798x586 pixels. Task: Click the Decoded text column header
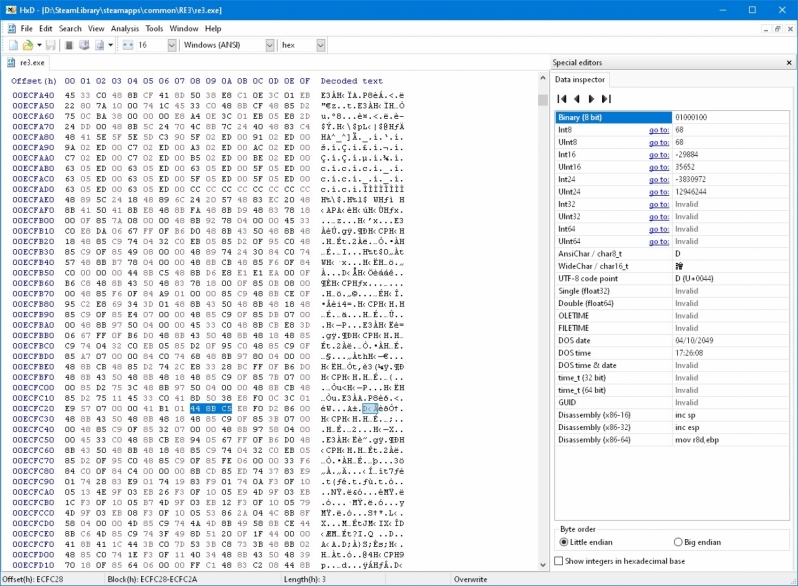tap(351, 81)
